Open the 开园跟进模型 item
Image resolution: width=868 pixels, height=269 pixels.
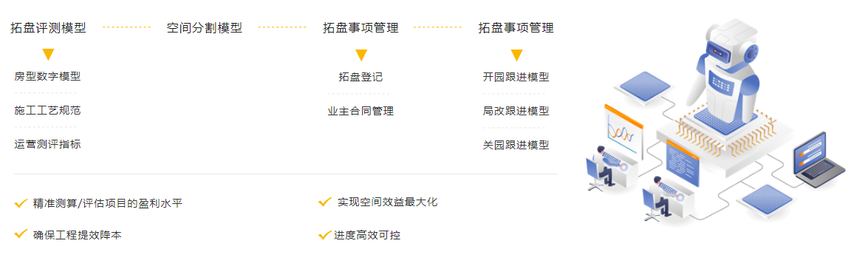(516, 77)
